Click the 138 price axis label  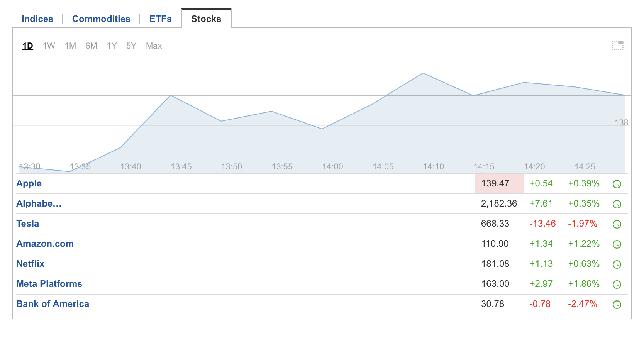(x=621, y=123)
